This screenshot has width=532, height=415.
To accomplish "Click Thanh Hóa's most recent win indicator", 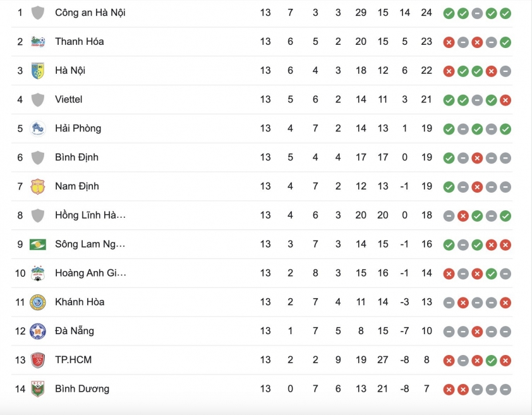I will coord(505,42).
